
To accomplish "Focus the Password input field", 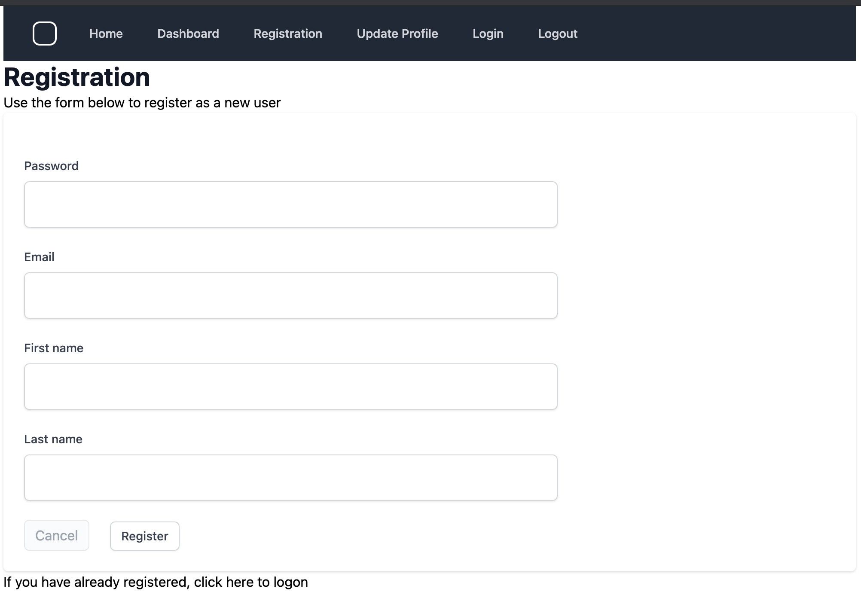I will pyautogui.click(x=291, y=204).
